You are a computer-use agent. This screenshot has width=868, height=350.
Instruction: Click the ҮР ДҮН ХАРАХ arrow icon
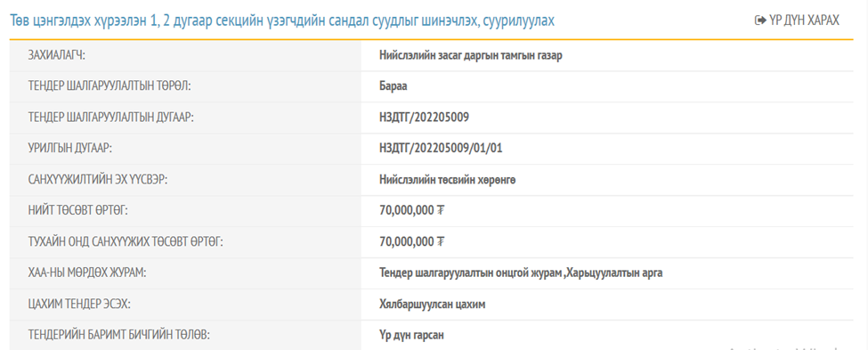[760, 20]
